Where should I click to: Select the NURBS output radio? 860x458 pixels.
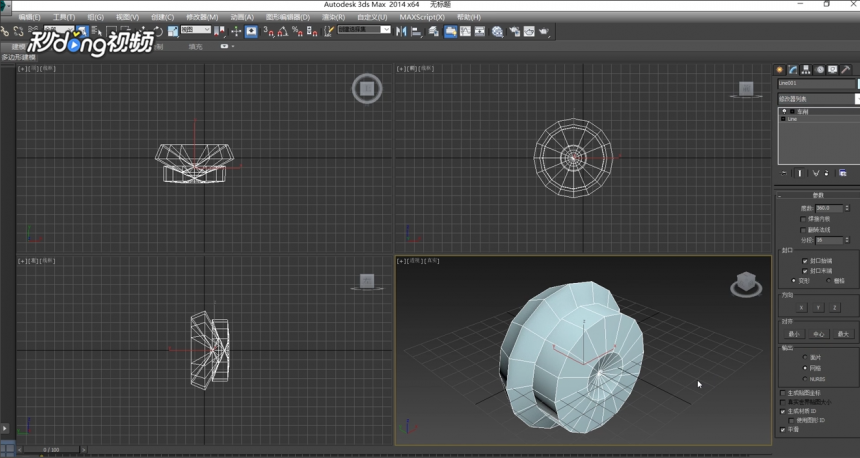pyautogui.click(x=805, y=379)
